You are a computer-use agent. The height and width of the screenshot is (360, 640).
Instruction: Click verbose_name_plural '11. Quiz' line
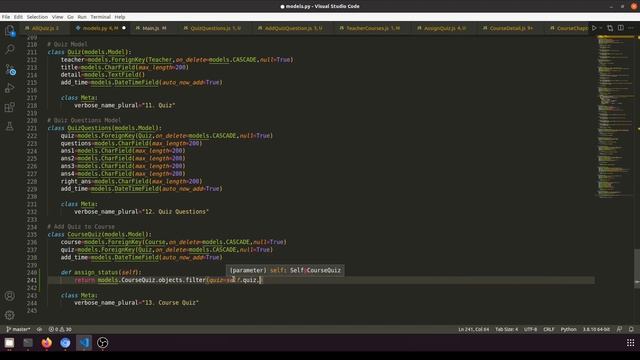(124, 105)
